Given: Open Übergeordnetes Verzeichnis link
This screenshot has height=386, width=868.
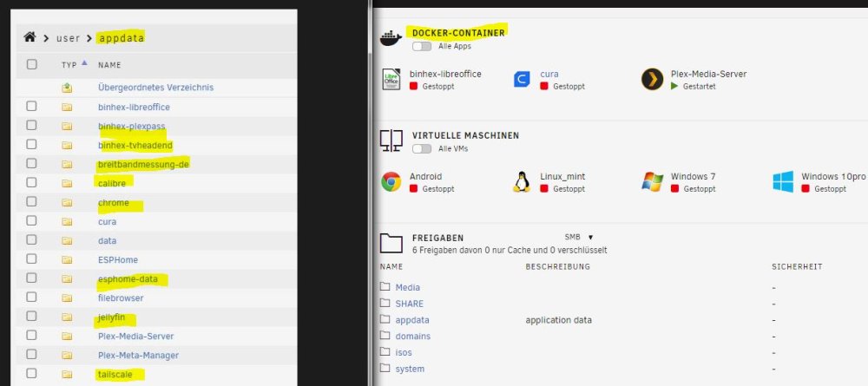Looking at the screenshot, I should [x=155, y=88].
